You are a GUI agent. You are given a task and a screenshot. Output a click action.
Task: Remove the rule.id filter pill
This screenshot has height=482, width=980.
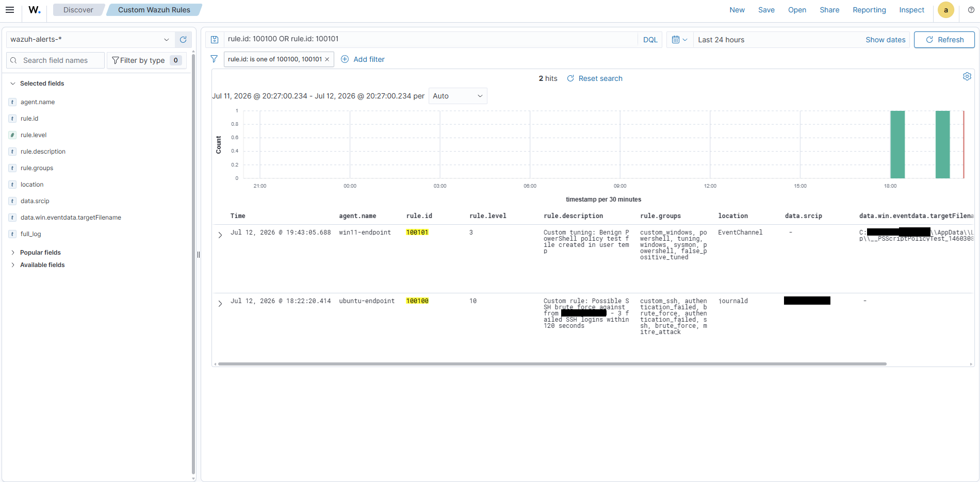[327, 59]
